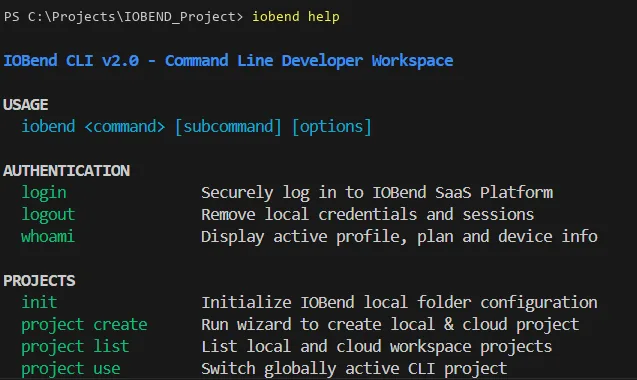Click the typed command 'iobend help'

click(x=296, y=17)
